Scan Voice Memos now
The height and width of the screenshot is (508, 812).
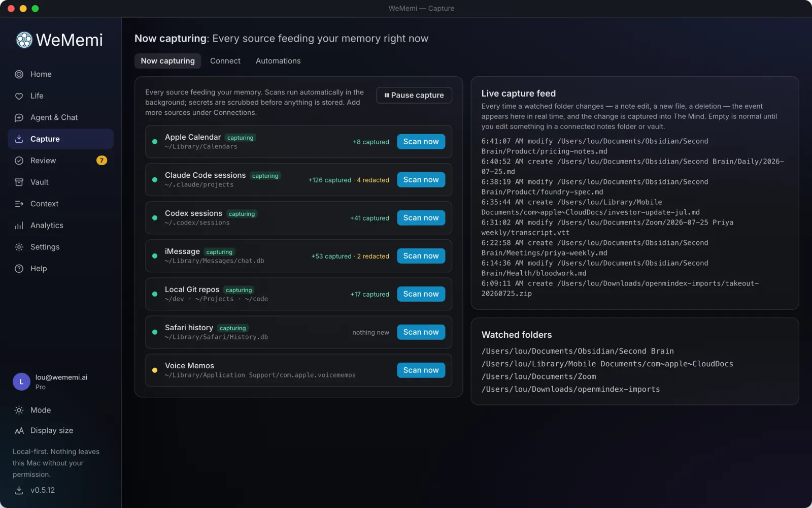421,370
